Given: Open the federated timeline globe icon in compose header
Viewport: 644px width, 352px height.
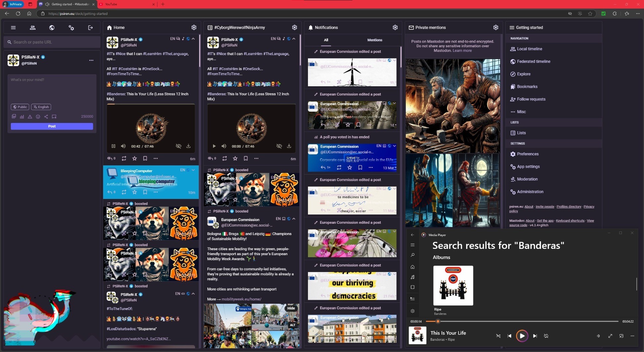Looking at the screenshot, I should point(52,28).
